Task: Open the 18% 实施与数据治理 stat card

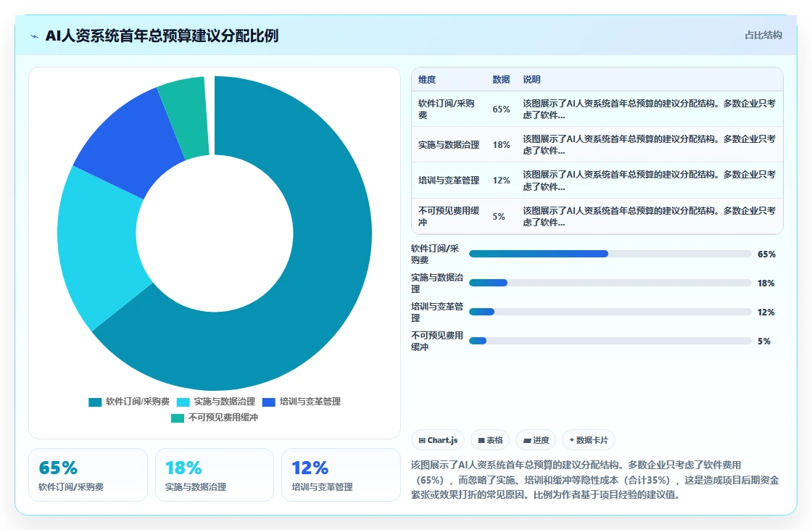Action: [215, 475]
